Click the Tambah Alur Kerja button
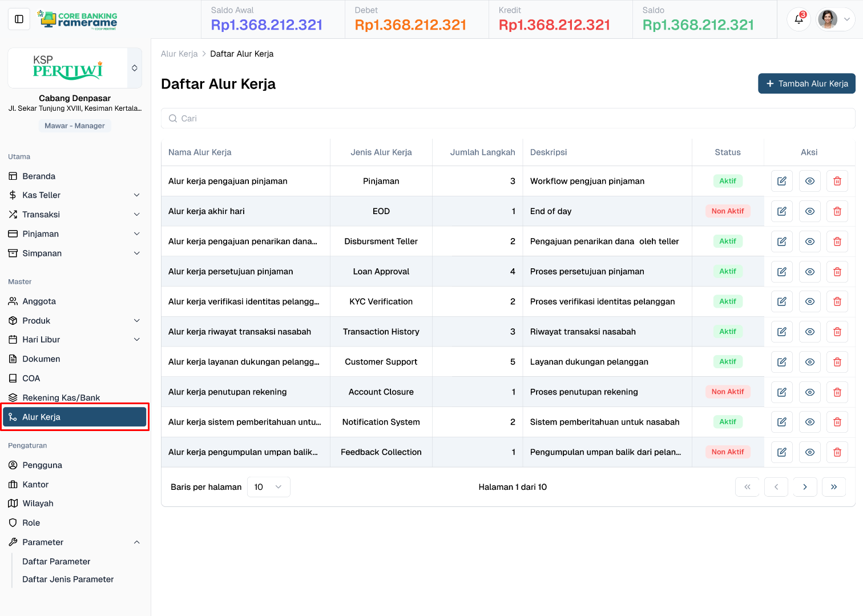The width and height of the screenshot is (863, 616). [x=806, y=83]
